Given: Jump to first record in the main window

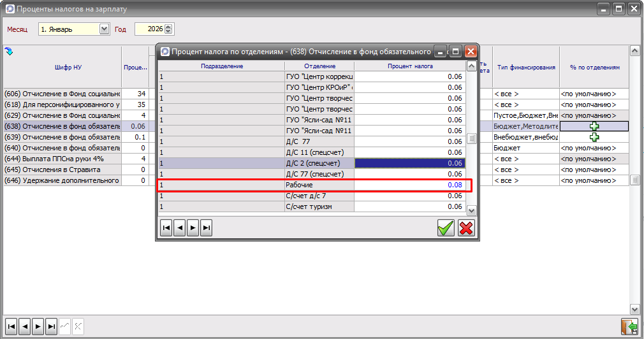Looking at the screenshot, I should (x=11, y=326).
